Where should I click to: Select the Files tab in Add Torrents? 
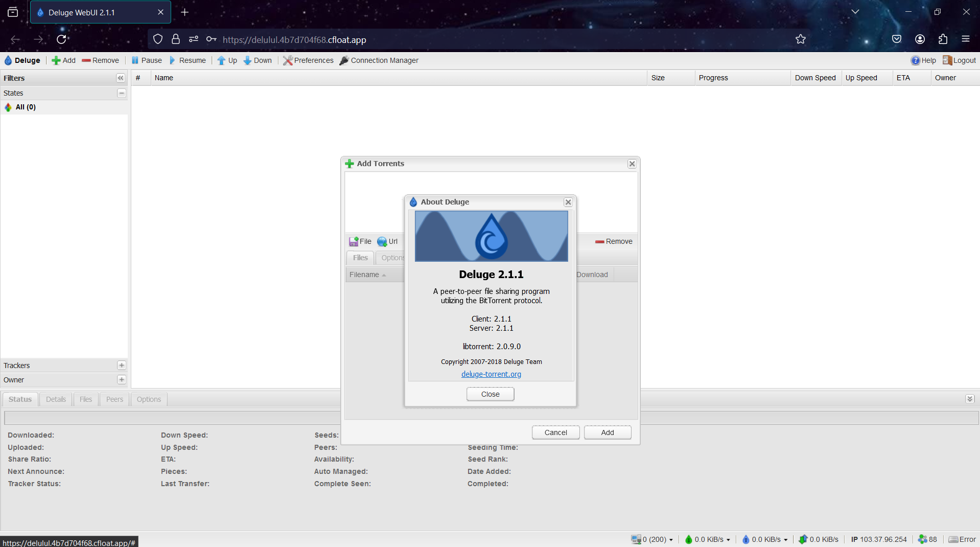(x=360, y=258)
